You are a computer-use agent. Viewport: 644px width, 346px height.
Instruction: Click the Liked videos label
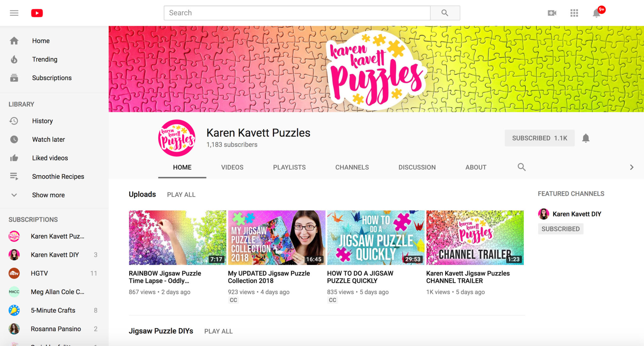point(50,158)
